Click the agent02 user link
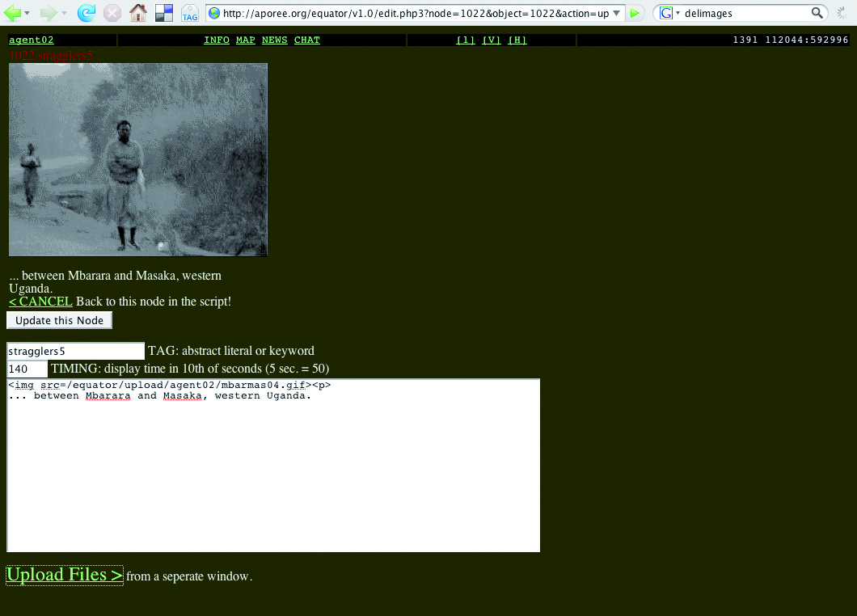This screenshot has height=616, width=857. [x=31, y=40]
